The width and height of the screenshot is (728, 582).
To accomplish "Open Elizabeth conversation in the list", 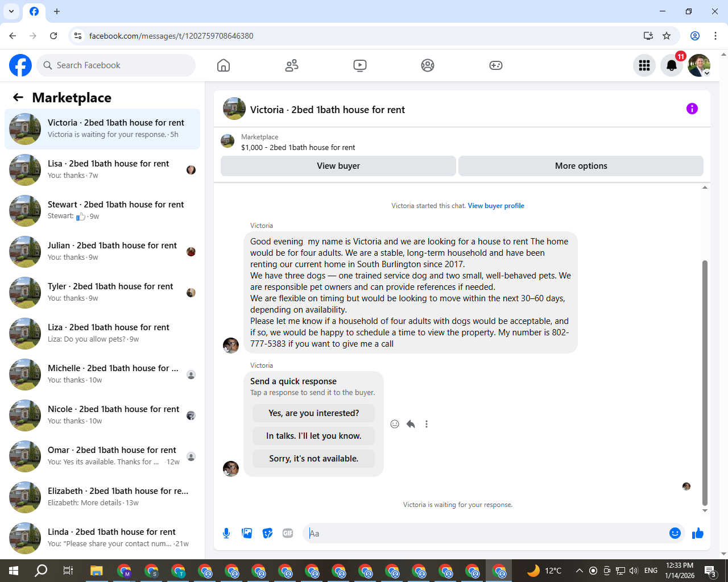I will 102,497.
